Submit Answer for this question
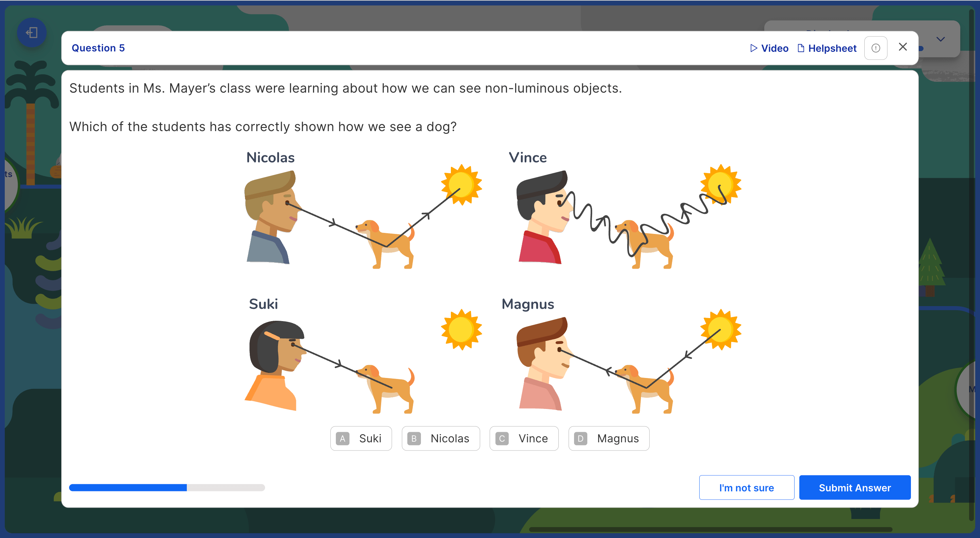The height and width of the screenshot is (538, 980). [854, 487]
